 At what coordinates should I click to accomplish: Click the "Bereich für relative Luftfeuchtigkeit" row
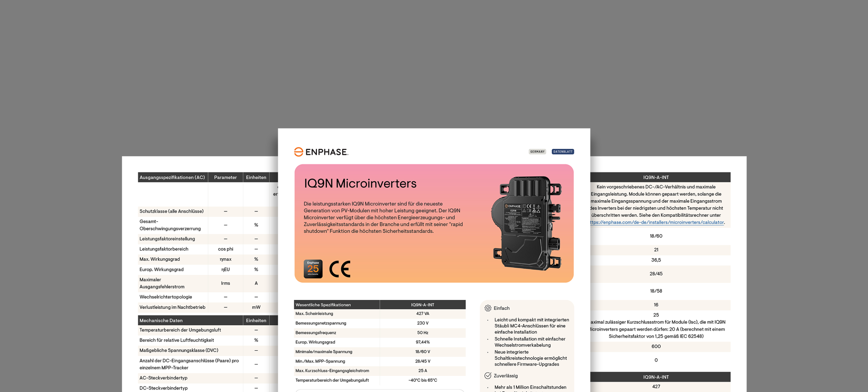(x=208, y=340)
